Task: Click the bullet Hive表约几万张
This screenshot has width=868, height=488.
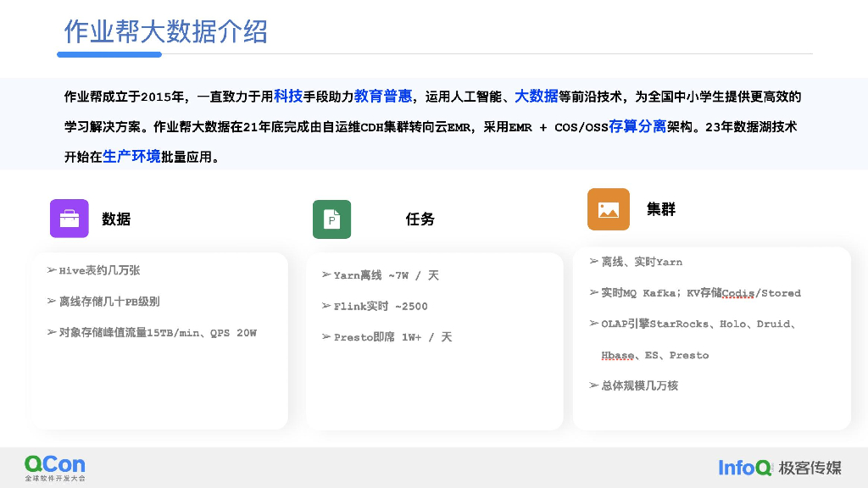Action: (98, 270)
